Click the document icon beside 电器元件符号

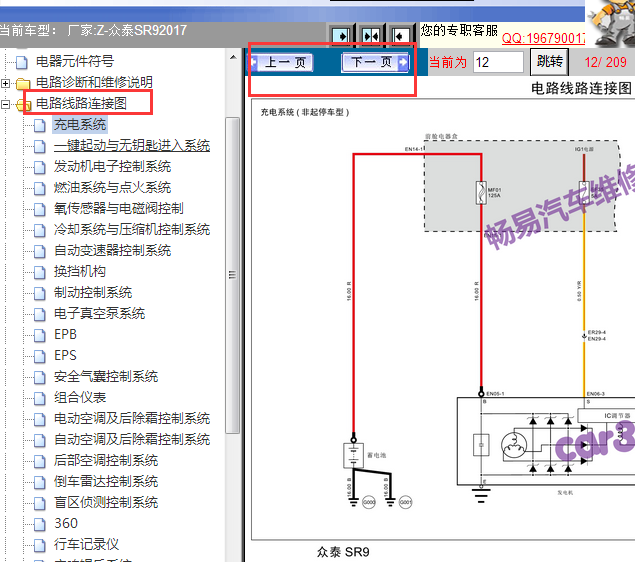(x=22, y=62)
